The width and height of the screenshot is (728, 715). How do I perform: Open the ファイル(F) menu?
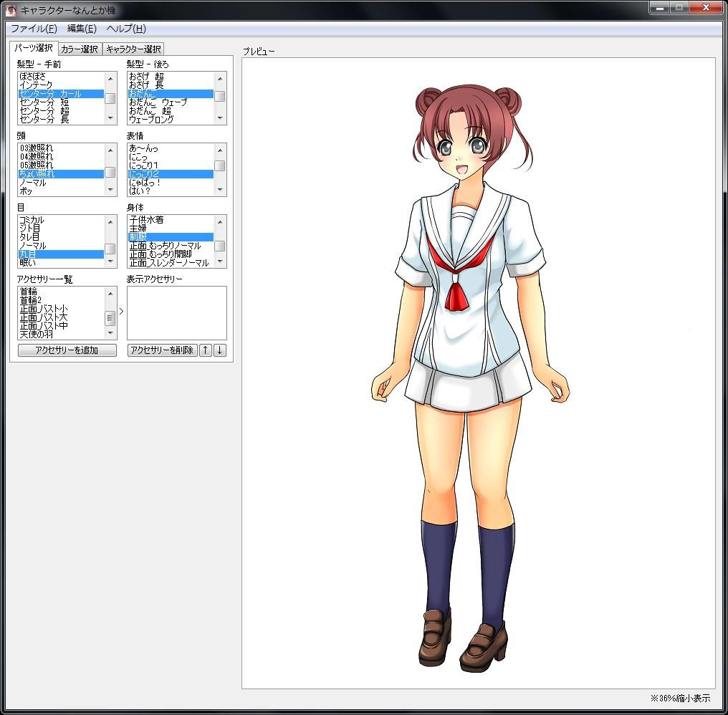(34, 29)
